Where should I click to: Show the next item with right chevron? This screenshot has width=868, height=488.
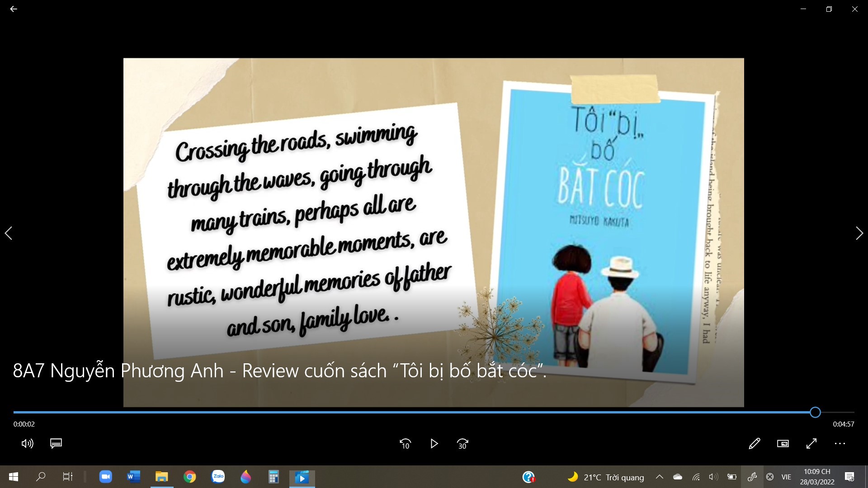pyautogui.click(x=859, y=233)
